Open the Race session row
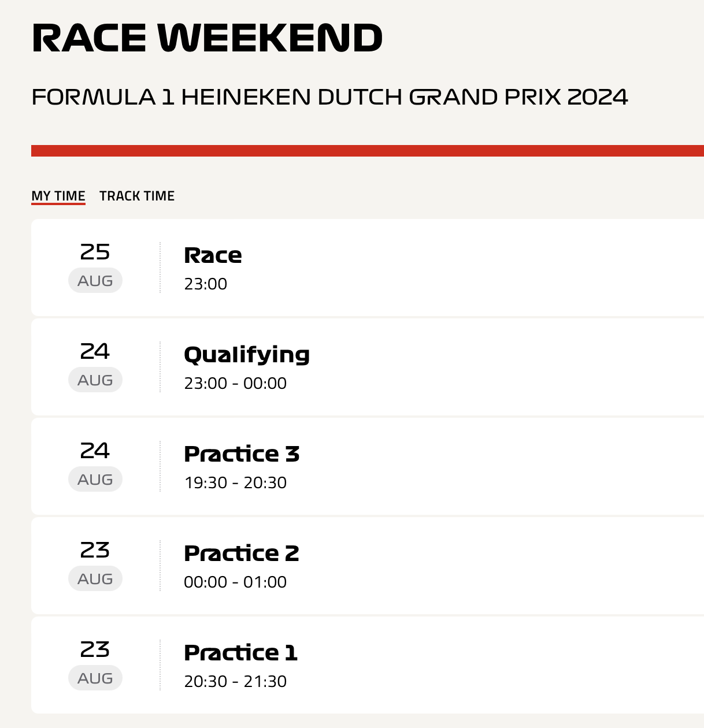This screenshot has height=728, width=704. pos(368,268)
